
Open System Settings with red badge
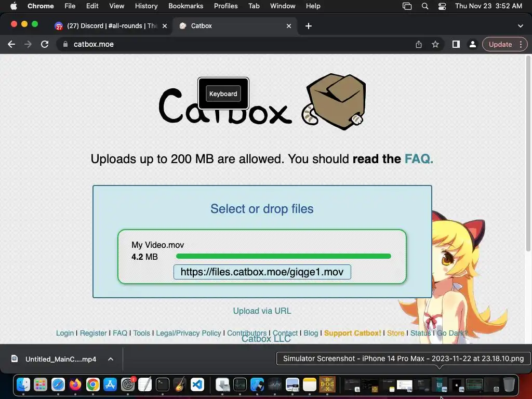pyautogui.click(x=128, y=385)
